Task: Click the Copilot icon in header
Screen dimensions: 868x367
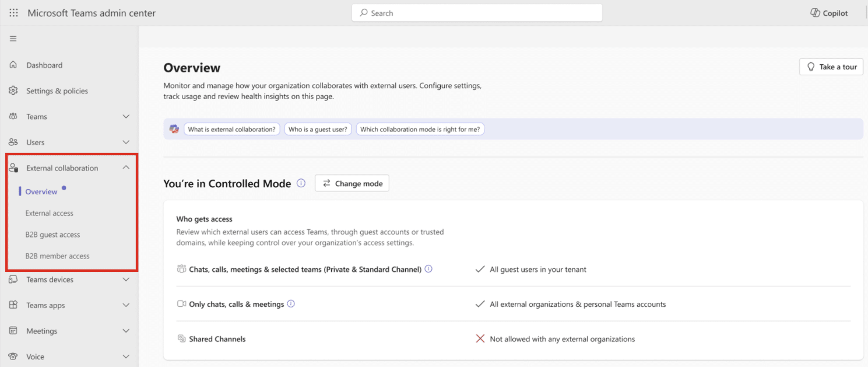Action: click(x=815, y=13)
